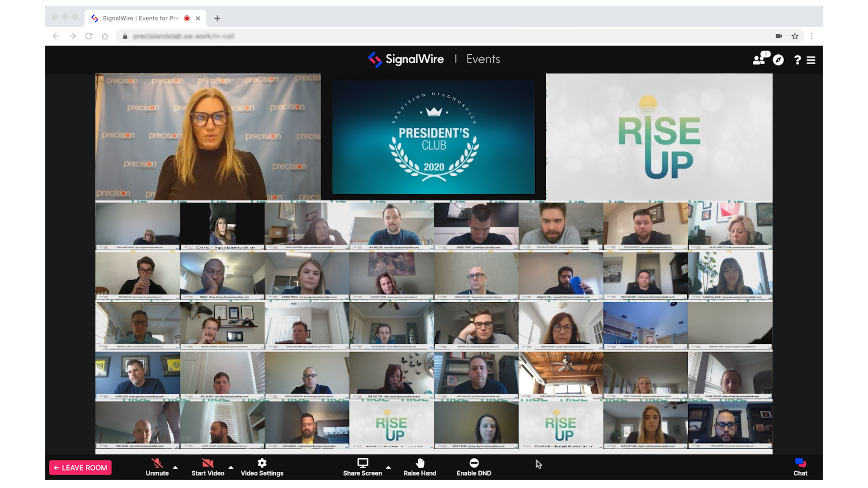Select Nick Simoni's video tile

[x=645, y=276]
